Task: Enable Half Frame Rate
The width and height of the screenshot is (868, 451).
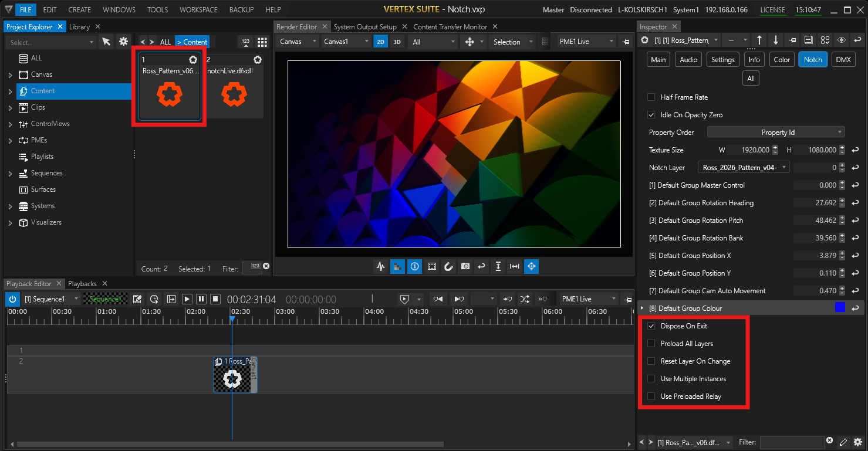Action: (x=651, y=97)
